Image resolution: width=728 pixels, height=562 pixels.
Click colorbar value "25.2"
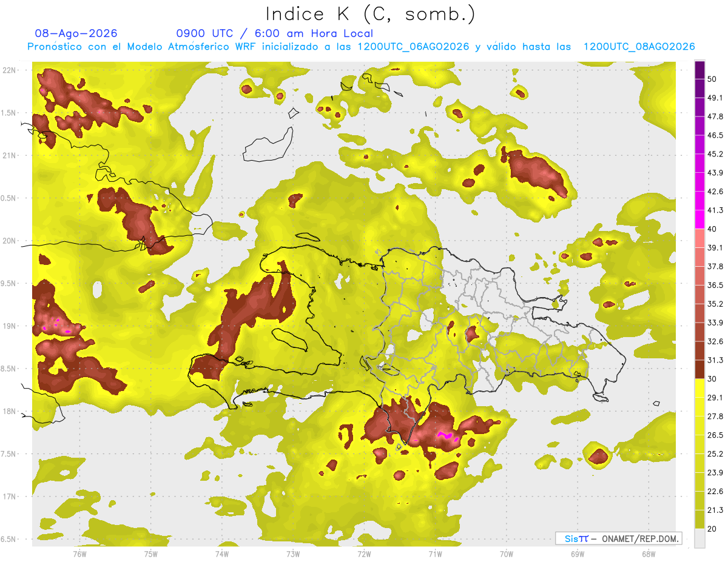tap(715, 454)
